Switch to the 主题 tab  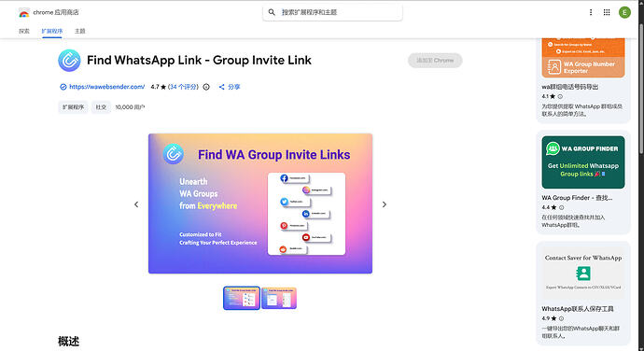[79, 31]
